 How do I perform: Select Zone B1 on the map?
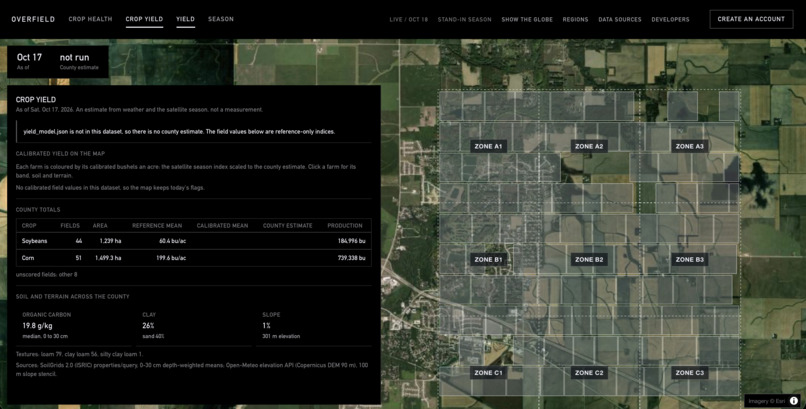(x=488, y=259)
